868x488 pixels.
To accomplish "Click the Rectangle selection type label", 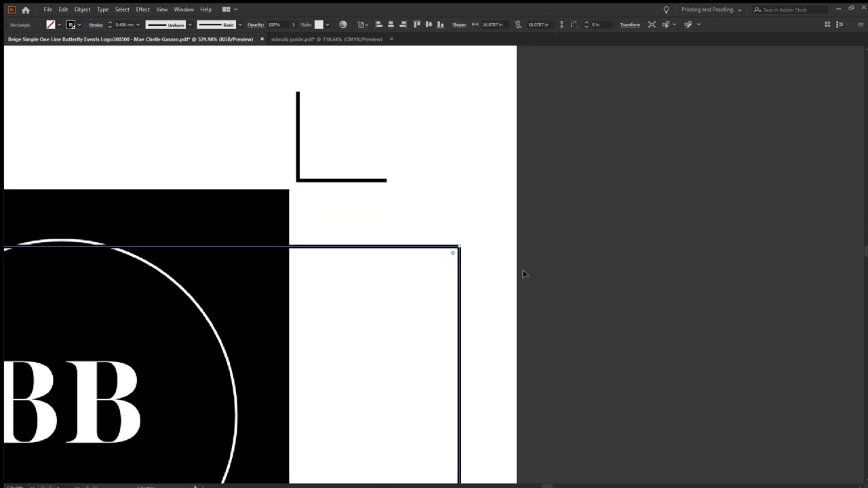I will click(20, 25).
